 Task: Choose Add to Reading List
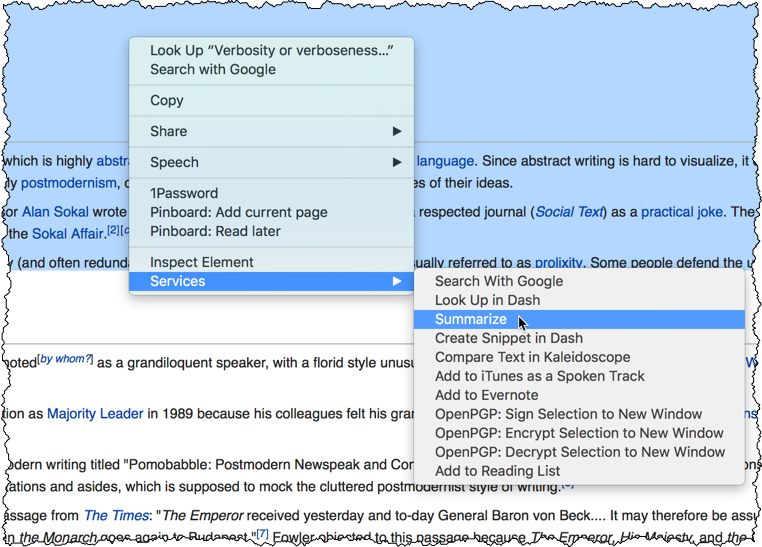[x=497, y=471]
